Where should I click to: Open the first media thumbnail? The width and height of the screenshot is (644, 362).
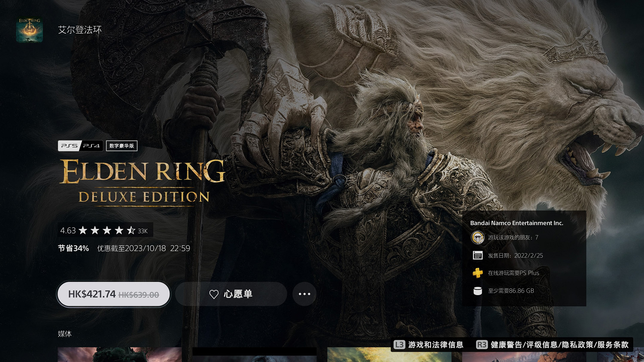coord(119,355)
